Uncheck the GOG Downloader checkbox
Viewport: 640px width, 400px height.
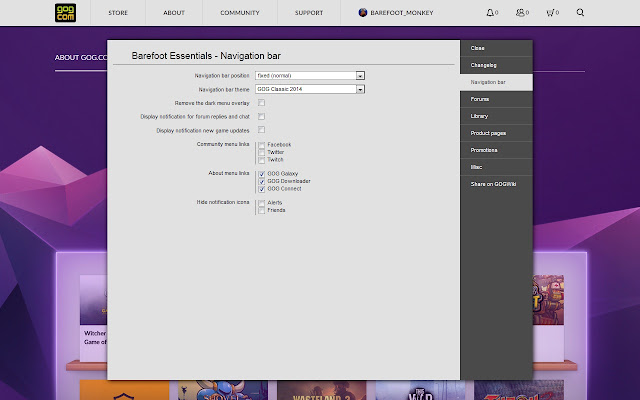262,181
